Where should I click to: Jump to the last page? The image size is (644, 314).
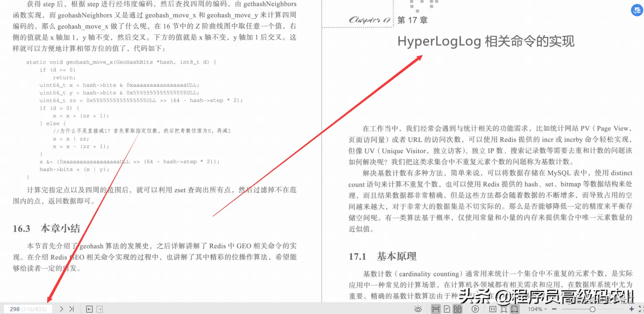point(72,309)
